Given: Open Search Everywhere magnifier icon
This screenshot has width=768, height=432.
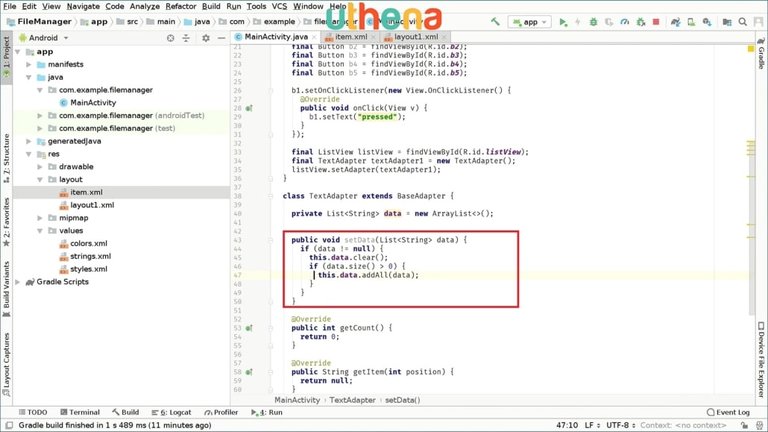Looking at the screenshot, I should coord(741,21).
